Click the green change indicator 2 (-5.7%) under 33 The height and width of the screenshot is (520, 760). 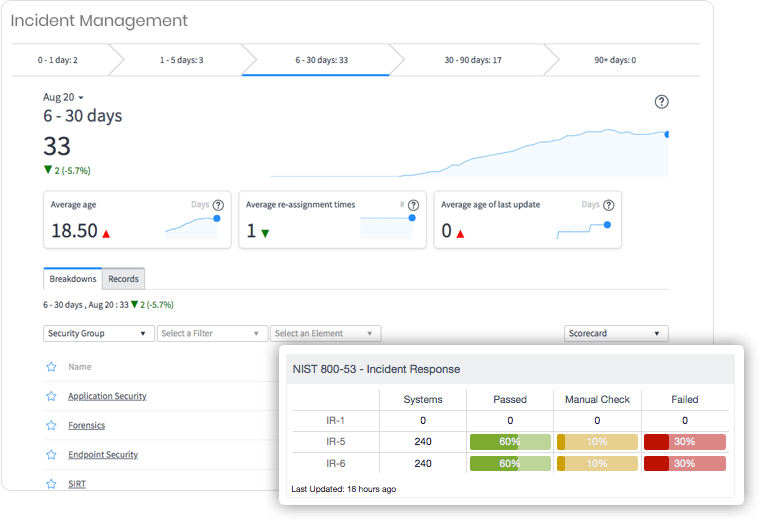tap(67, 170)
